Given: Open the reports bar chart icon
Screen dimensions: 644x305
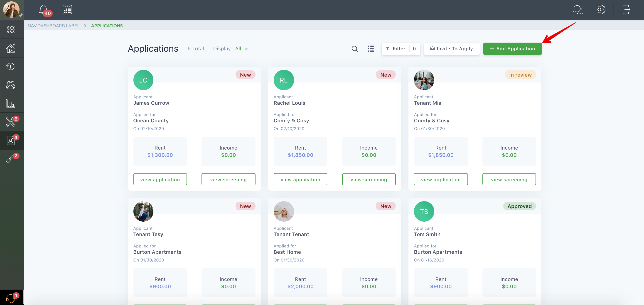Looking at the screenshot, I should (10, 103).
